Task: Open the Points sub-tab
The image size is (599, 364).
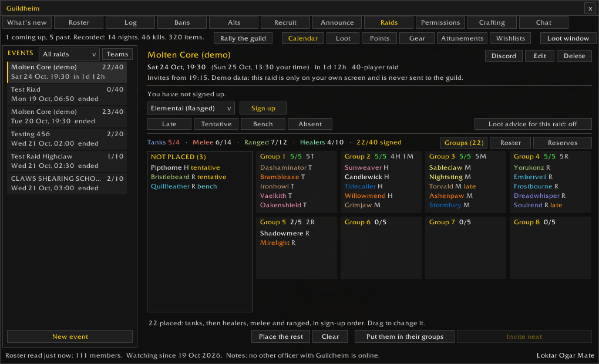Action: click(x=379, y=38)
